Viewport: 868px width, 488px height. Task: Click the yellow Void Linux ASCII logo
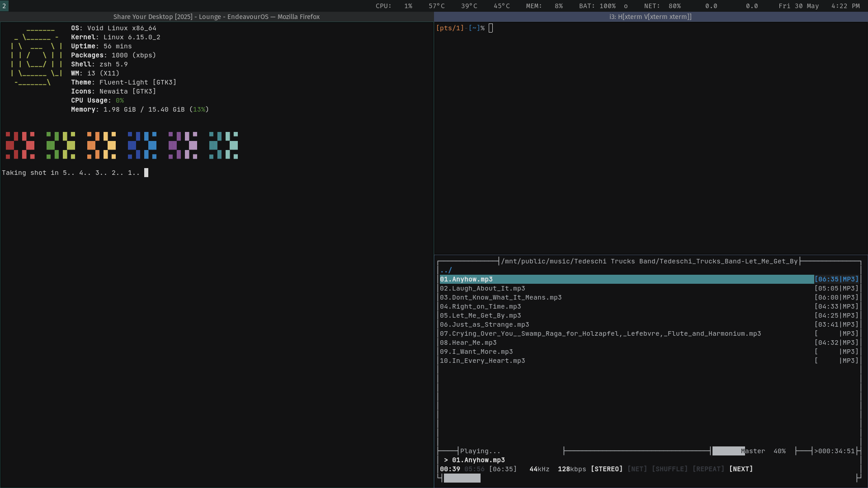36,56
